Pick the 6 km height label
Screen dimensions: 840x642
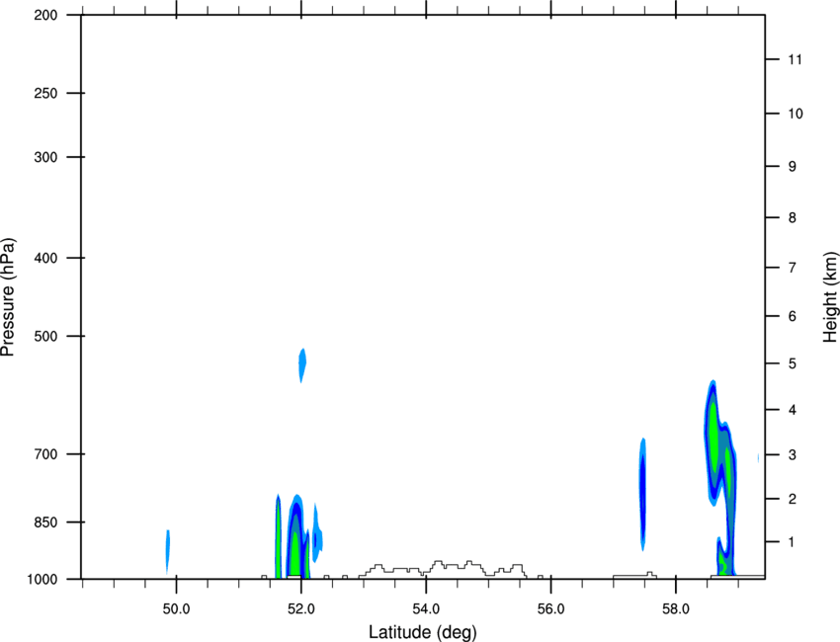[x=793, y=316]
